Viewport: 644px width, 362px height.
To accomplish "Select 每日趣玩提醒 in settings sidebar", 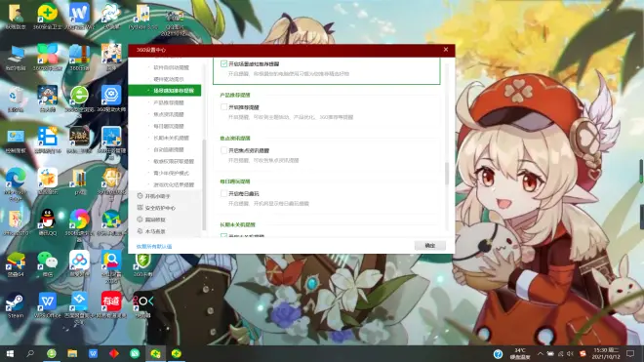I will [169, 126].
